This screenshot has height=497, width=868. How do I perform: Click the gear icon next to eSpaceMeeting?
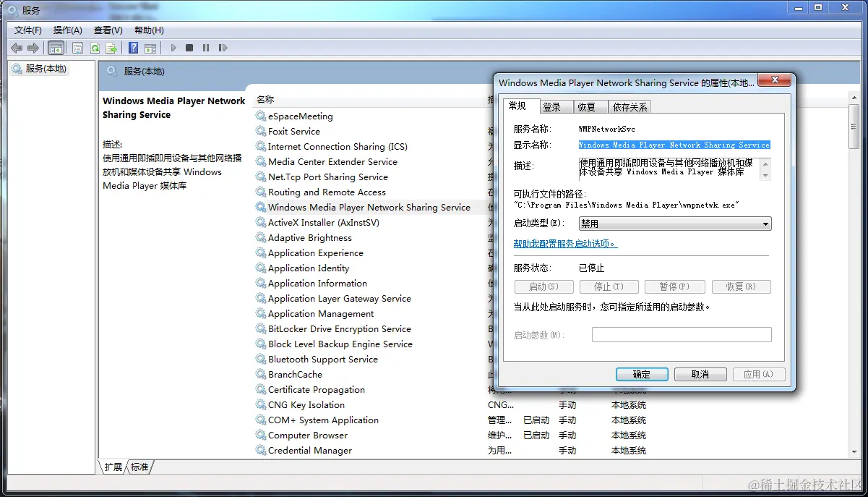click(x=261, y=116)
